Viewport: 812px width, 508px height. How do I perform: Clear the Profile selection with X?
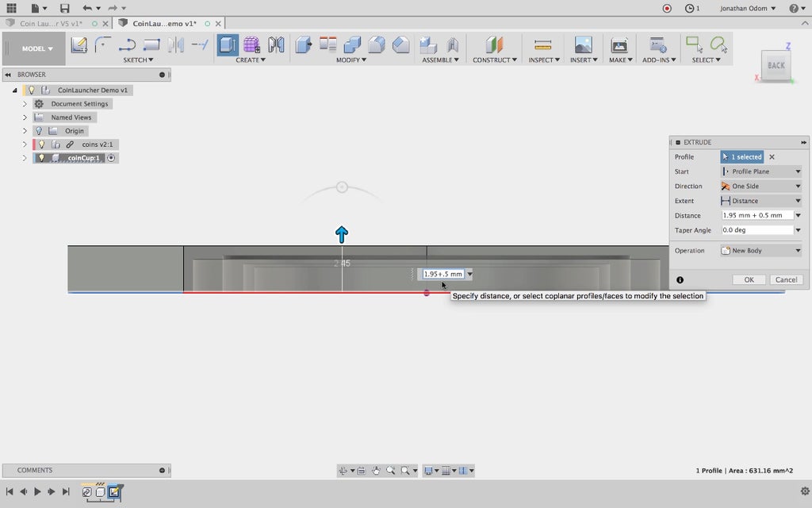pyautogui.click(x=772, y=157)
